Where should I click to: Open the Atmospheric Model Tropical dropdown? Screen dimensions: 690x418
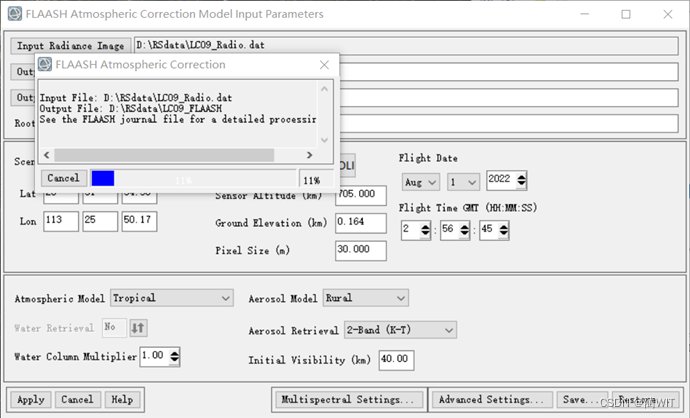click(x=172, y=298)
